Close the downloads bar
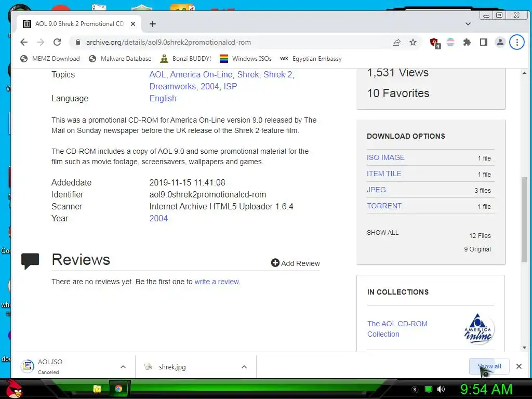Viewport: 532px width, 399px height. [x=519, y=366]
